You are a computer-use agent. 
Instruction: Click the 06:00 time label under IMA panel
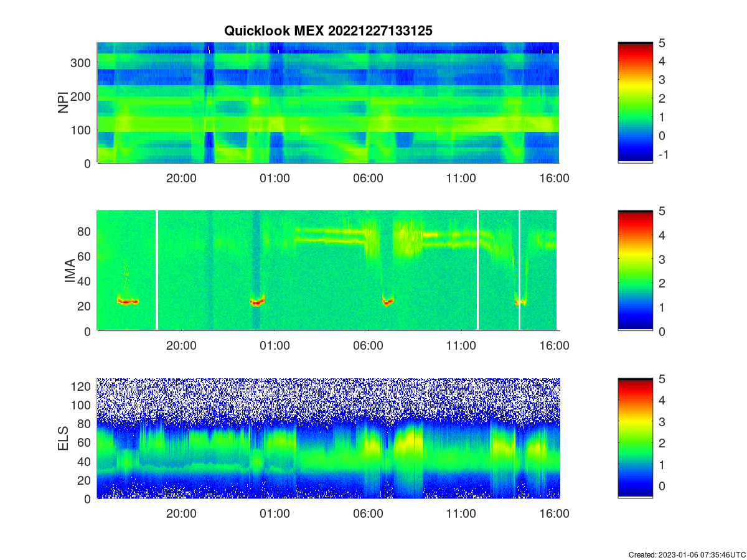368,346
